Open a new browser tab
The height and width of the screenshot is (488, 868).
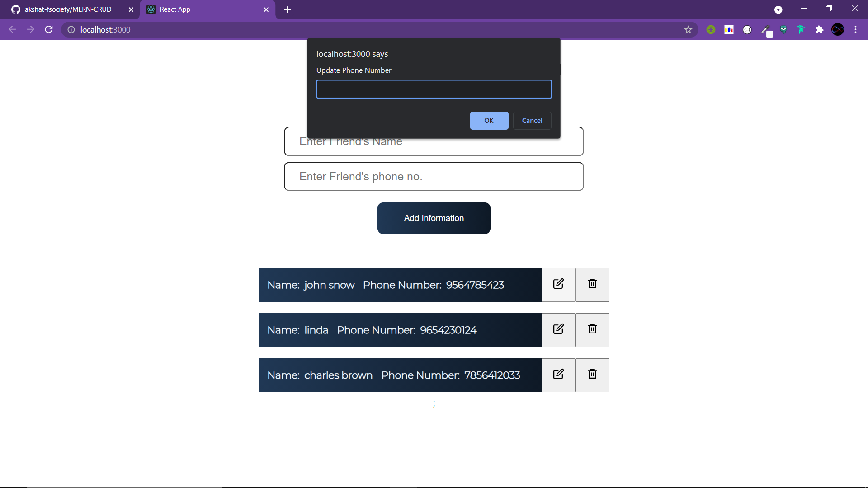pos(288,9)
